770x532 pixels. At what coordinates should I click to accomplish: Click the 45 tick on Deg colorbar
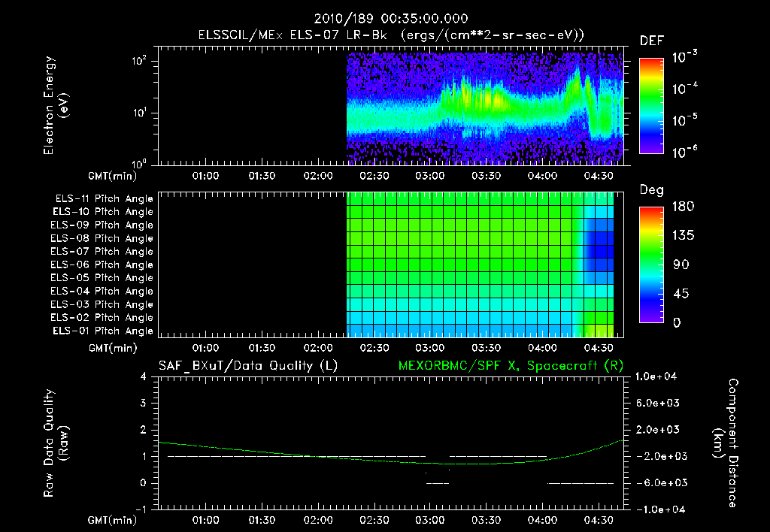click(680, 294)
